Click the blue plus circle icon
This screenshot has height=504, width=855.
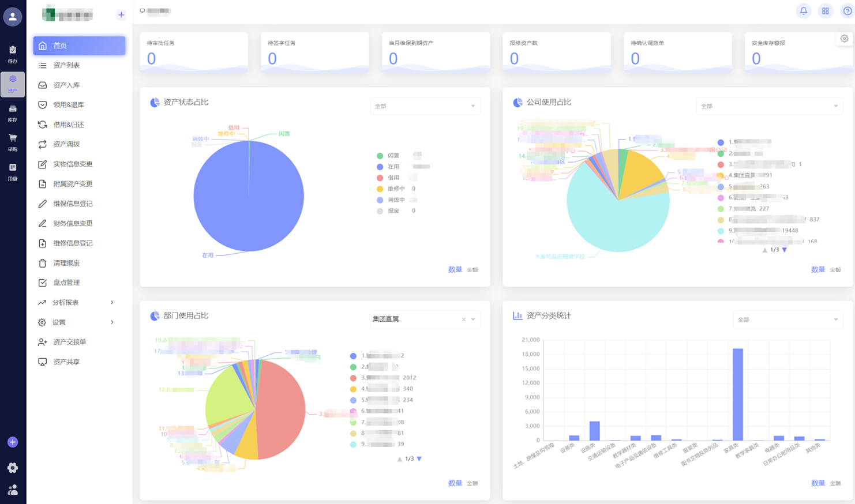coord(13,442)
